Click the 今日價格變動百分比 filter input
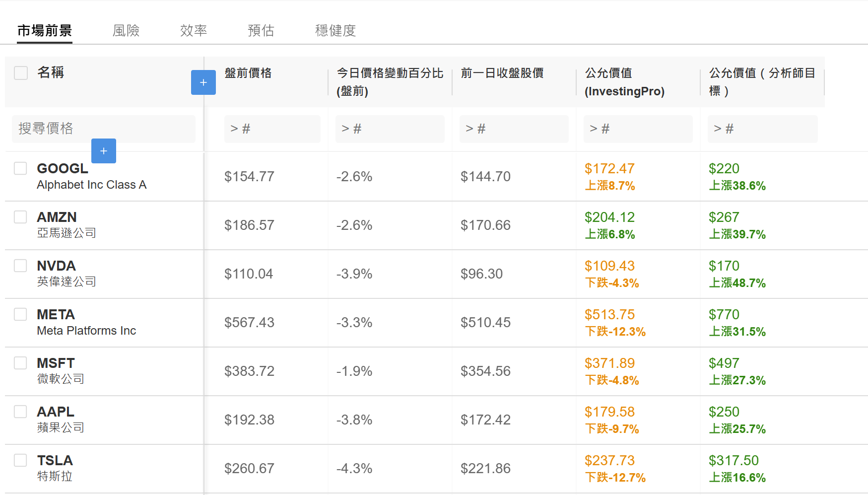 click(390, 129)
